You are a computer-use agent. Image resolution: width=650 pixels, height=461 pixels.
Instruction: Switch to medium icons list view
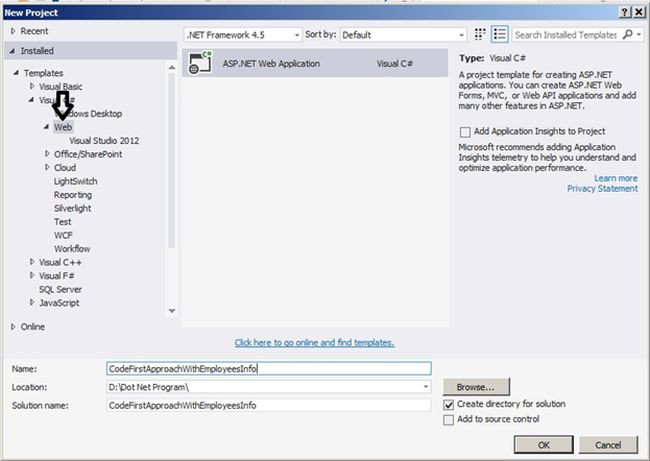[500, 34]
